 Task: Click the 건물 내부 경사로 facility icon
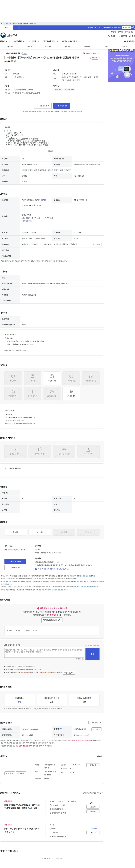[88, 451]
